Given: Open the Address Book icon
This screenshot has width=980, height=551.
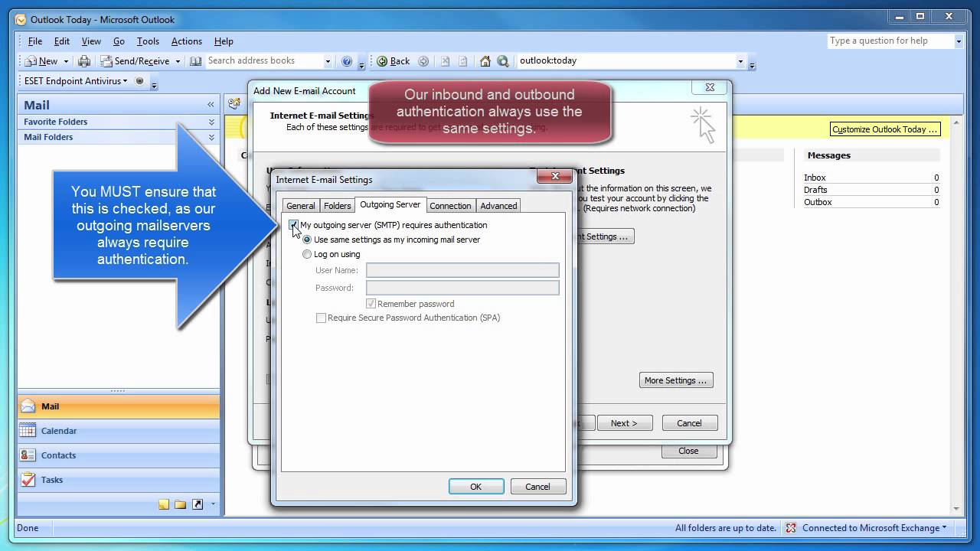Looking at the screenshot, I should point(195,61).
